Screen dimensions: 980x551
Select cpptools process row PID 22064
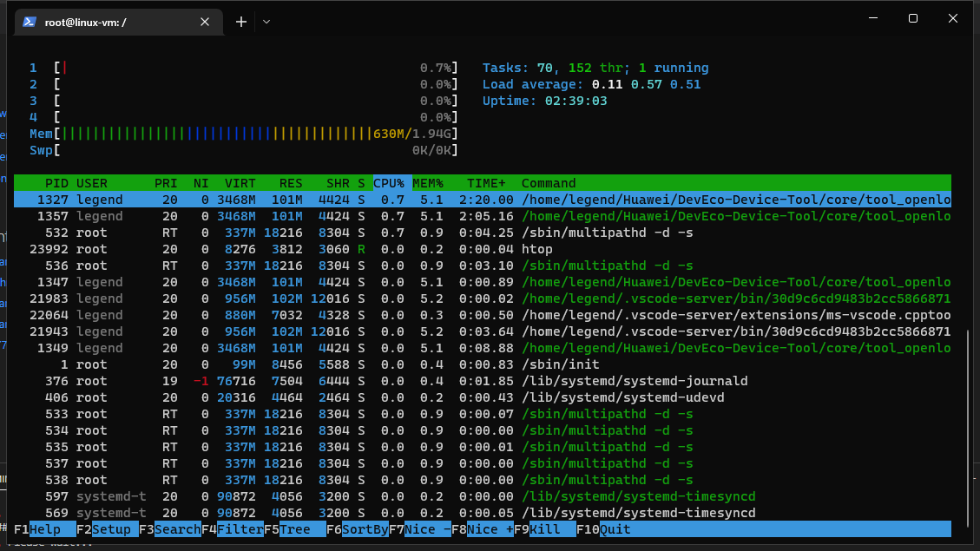point(483,315)
